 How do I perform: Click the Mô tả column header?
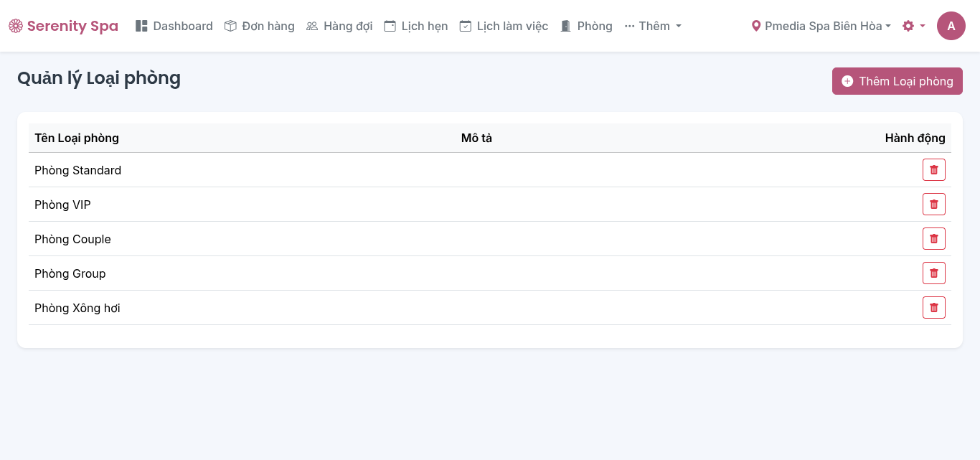tap(476, 138)
